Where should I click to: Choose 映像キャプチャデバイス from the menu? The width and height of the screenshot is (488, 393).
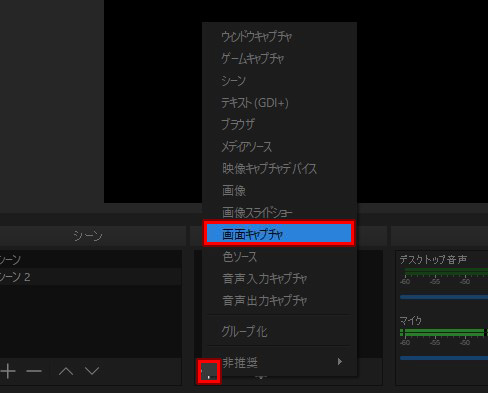pos(279,168)
